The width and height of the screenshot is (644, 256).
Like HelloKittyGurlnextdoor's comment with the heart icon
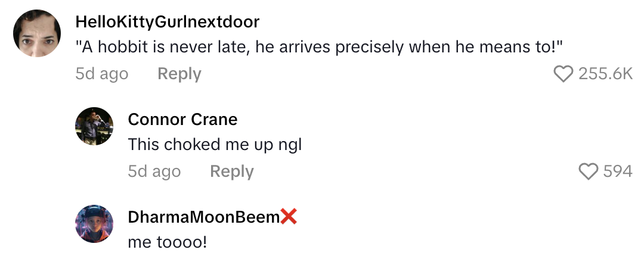tap(563, 74)
